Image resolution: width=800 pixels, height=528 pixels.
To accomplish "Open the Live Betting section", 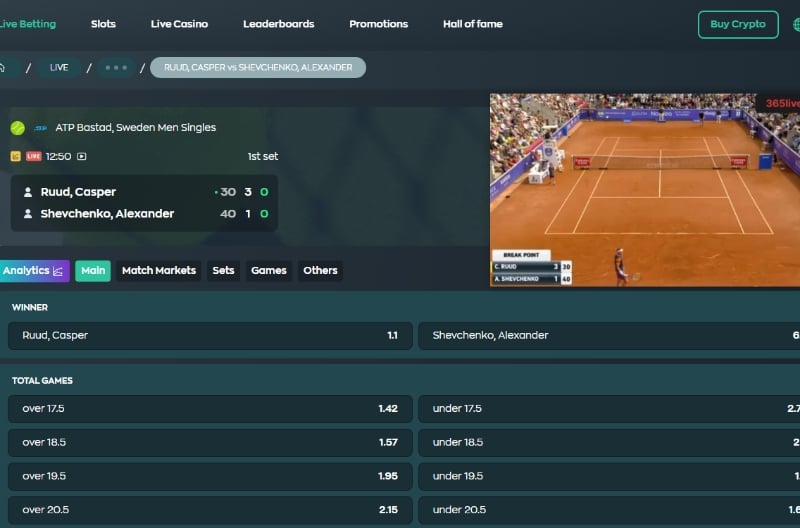I will [28, 24].
